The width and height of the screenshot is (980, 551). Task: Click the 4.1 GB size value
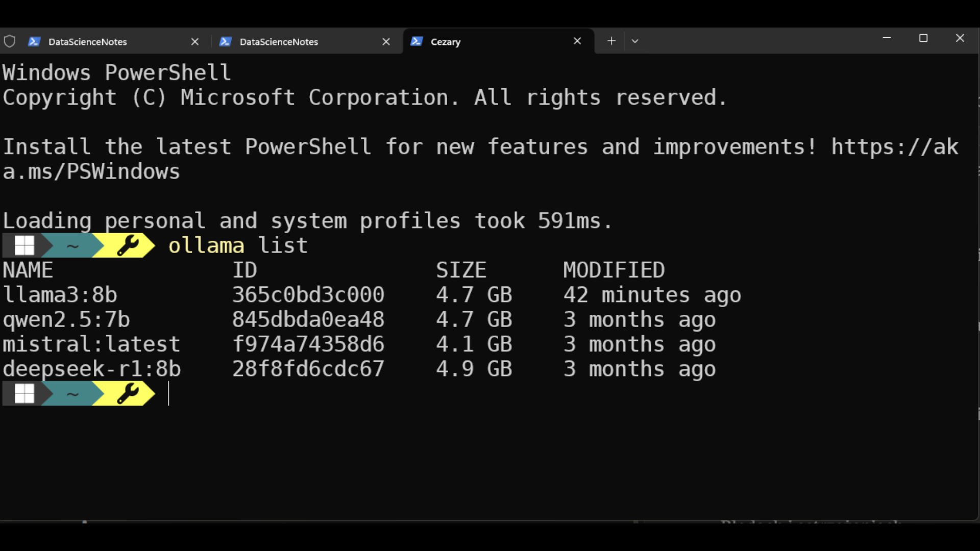point(474,344)
